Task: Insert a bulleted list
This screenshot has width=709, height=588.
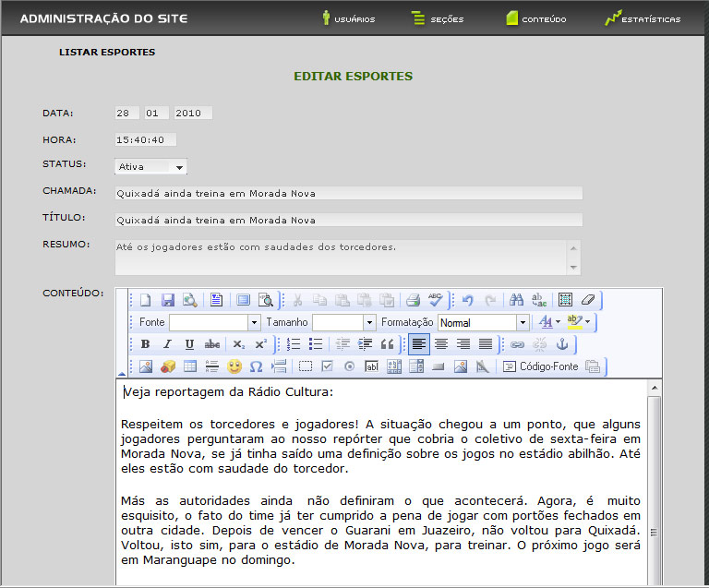Action: (x=316, y=344)
